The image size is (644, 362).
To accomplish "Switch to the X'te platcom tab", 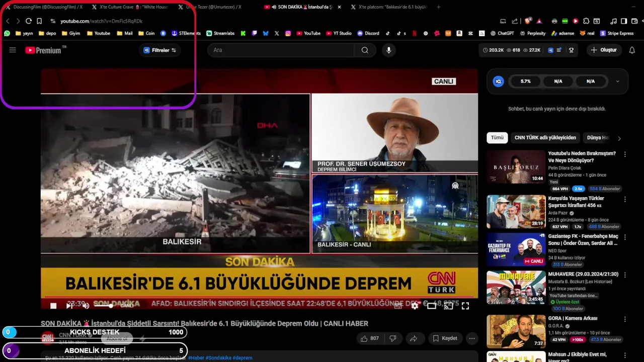I will point(389,7).
